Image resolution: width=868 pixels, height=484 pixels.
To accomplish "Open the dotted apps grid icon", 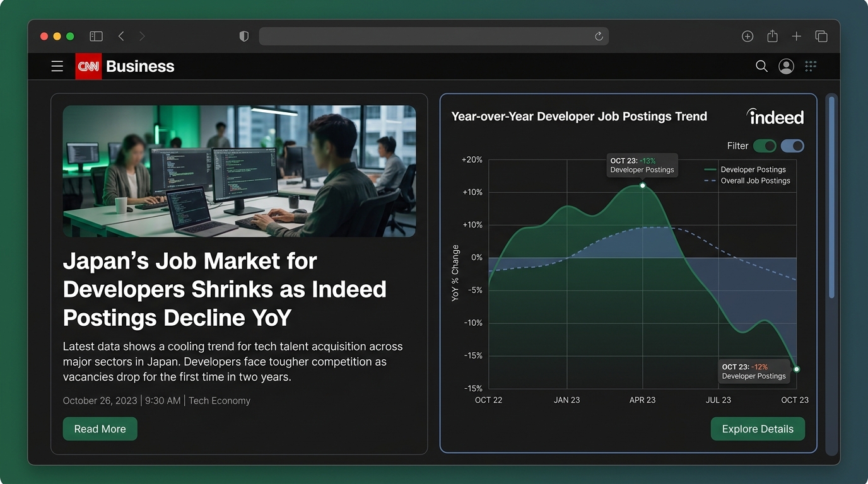I will pos(811,66).
